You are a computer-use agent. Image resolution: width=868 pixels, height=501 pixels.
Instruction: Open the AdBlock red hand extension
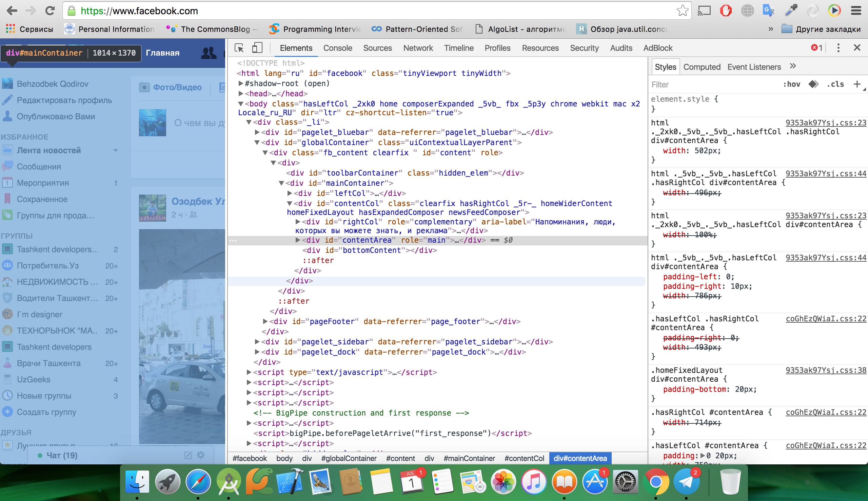(x=726, y=11)
